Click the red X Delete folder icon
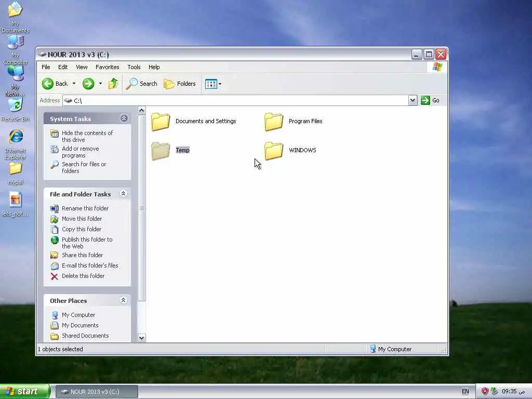This screenshot has width=532, height=399. click(54, 276)
